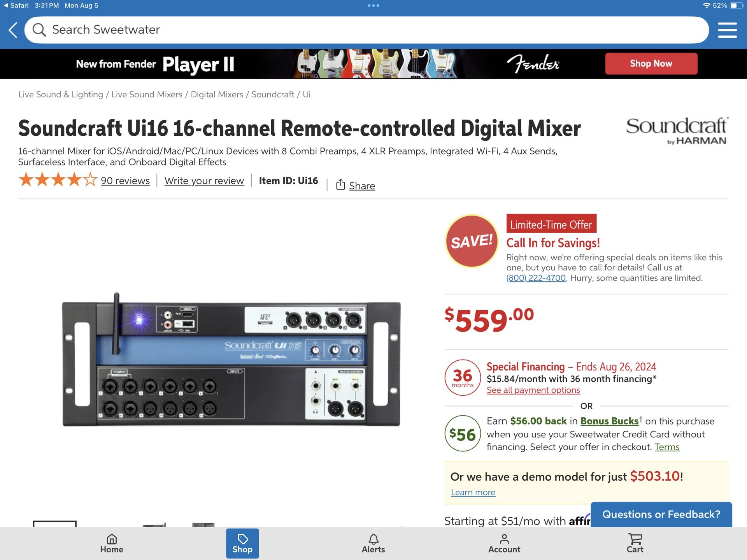Screen dimensions: 747x560
Task: Click the Fender logo in banner
Action: pyautogui.click(x=533, y=63)
